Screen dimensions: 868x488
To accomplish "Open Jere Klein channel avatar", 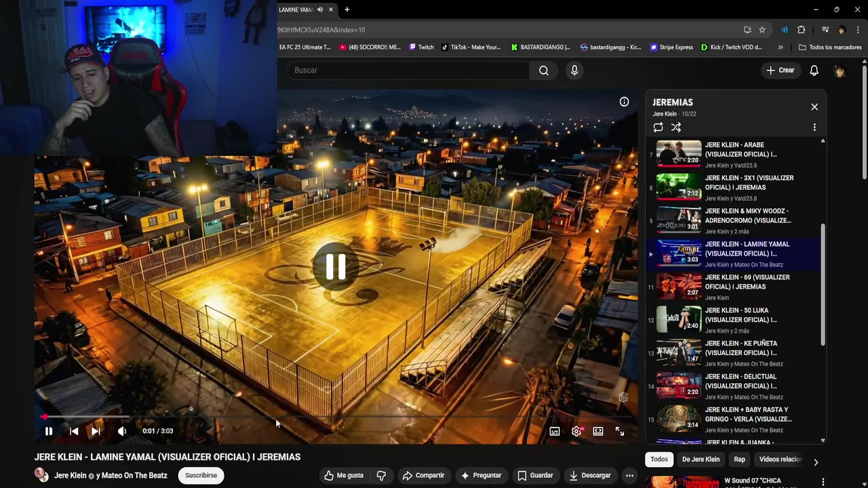I will pos(42,476).
